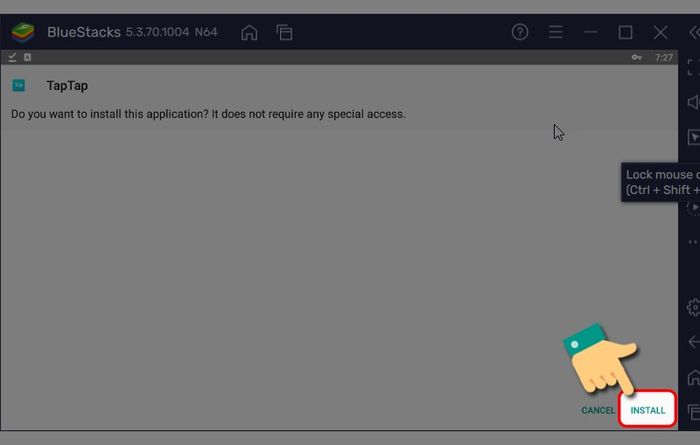Click the checkmark notification icon in status bar

coord(12,57)
